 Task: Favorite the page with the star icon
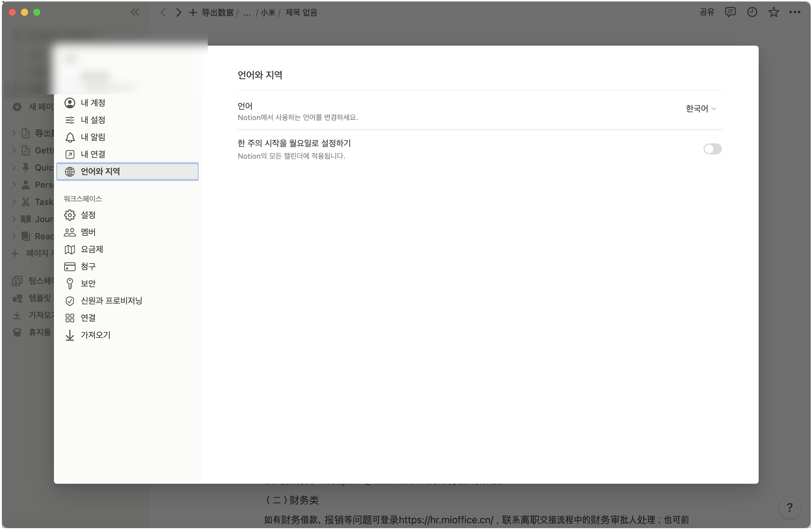774,12
